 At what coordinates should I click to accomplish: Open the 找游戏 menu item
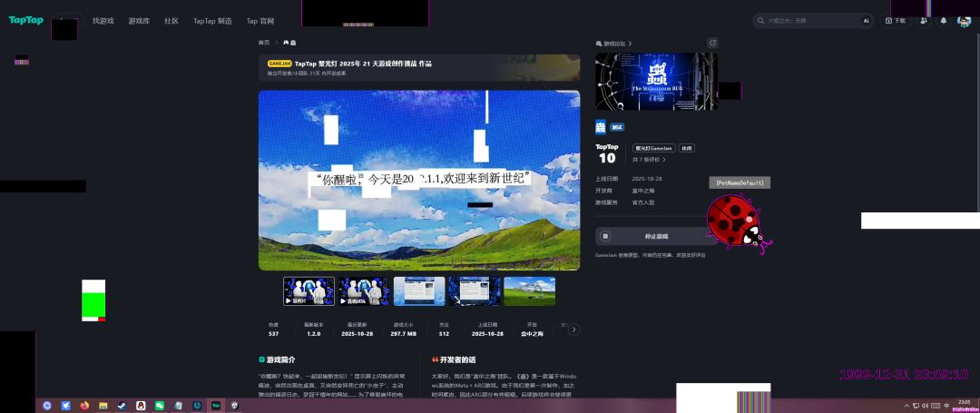click(103, 21)
